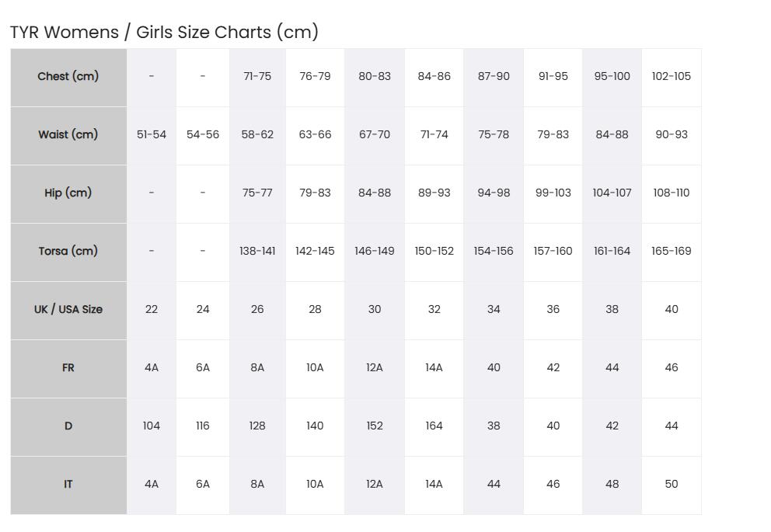Viewport: 771px width, 532px height.
Task: Click the TYR Womens / Girls Size Charts heading
Action: click(164, 33)
